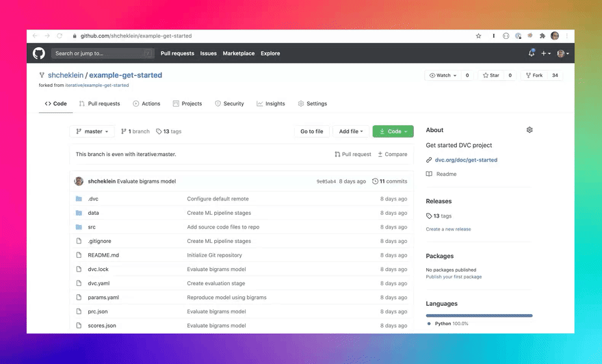Open the dvc.yaml file
The image size is (602, 364).
(x=99, y=283)
